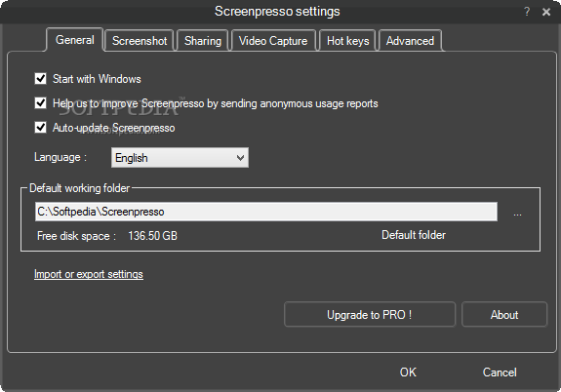
Task: Click Upgrade to PRO ! button
Action: coord(370,314)
